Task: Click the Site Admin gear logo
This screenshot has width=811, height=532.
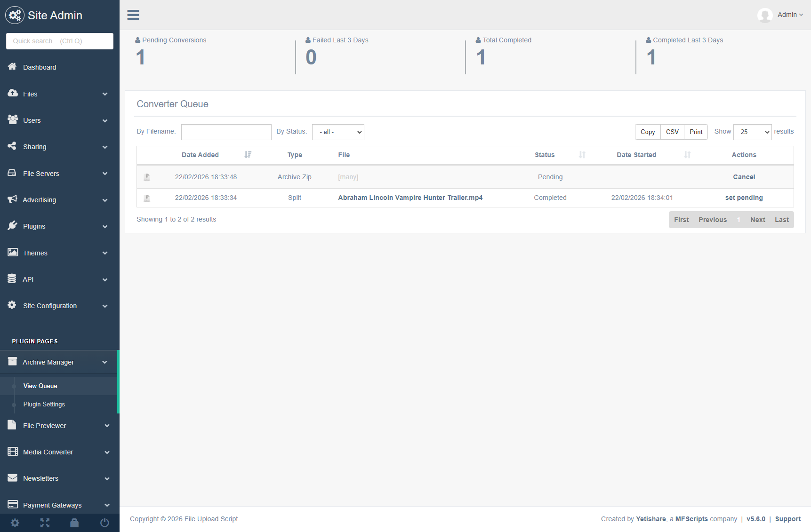Action: click(15, 16)
